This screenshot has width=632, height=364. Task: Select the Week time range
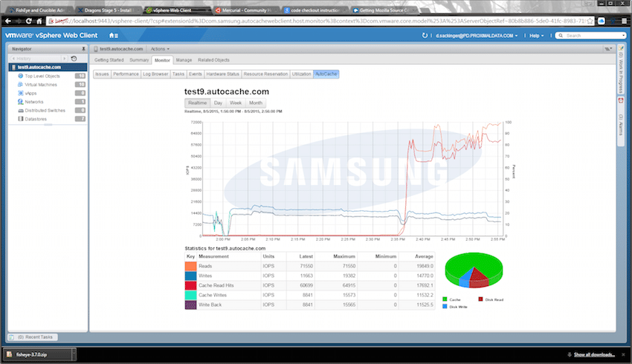click(x=236, y=103)
